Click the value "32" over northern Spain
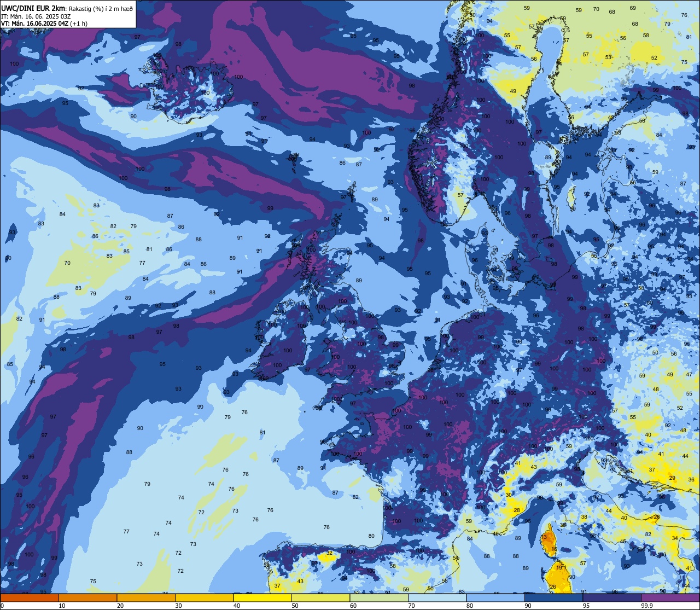 point(329,553)
